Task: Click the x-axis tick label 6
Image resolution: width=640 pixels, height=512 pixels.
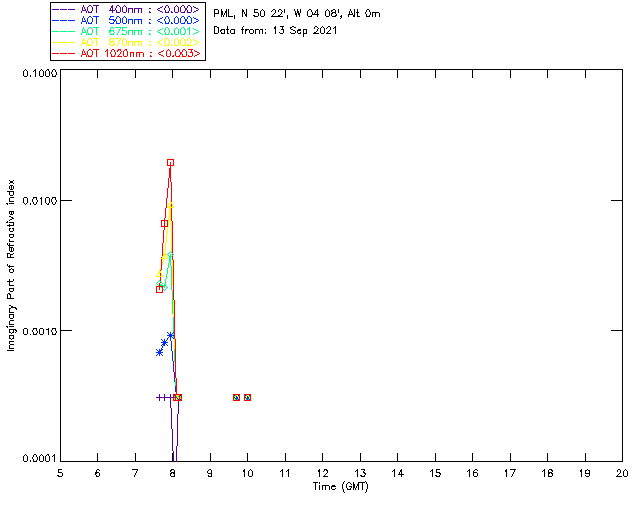Action: pyautogui.click(x=98, y=473)
